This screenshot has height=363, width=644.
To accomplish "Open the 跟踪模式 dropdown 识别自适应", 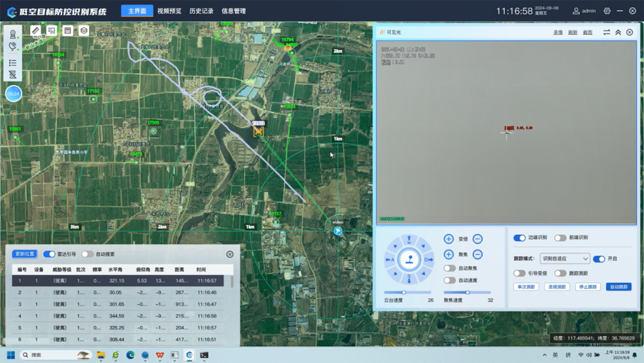I will pos(565,259).
